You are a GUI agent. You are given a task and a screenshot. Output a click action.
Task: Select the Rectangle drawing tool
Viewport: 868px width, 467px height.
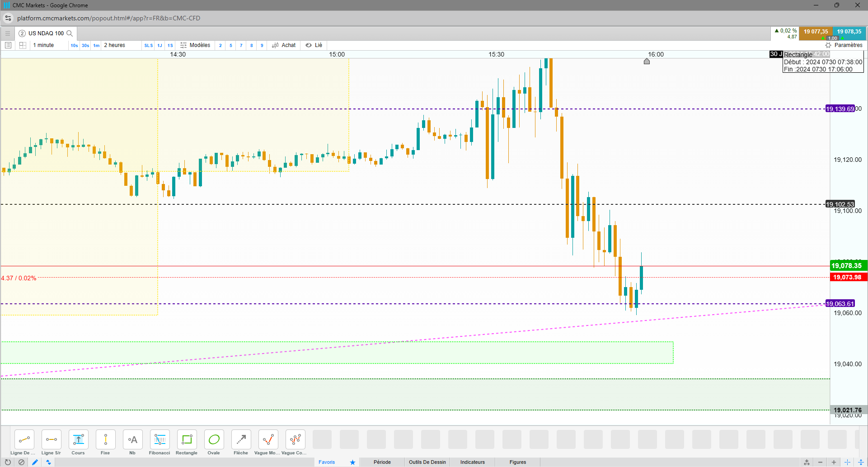tap(187, 443)
